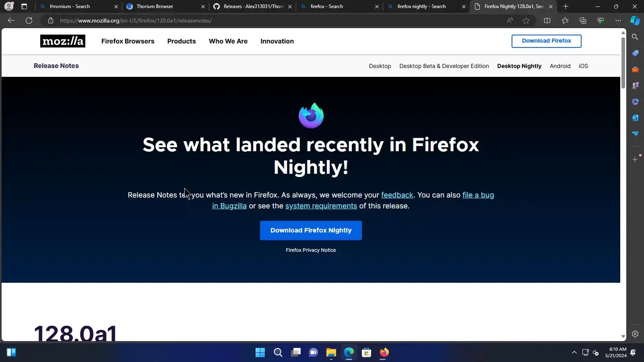Open sidebar Outlook icon
This screenshot has height=362, width=644.
pyautogui.click(x=635, y=117)
